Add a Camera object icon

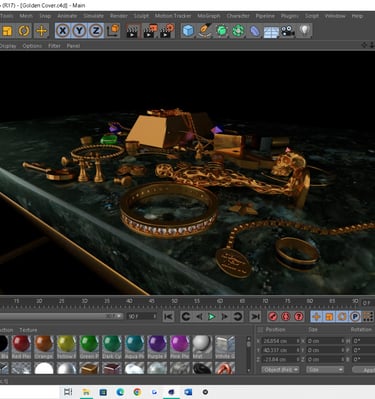288,31
